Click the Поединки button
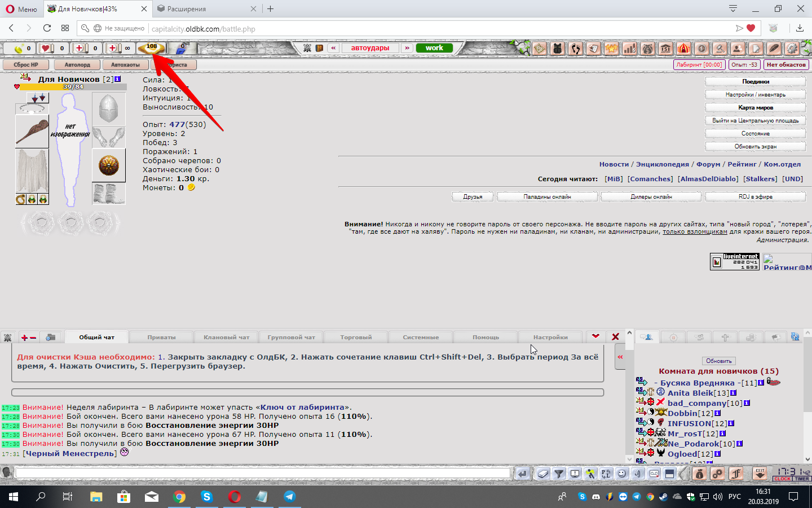Viewport: 812px width, 508px height. pyautogui.click(x=755, y=82)
